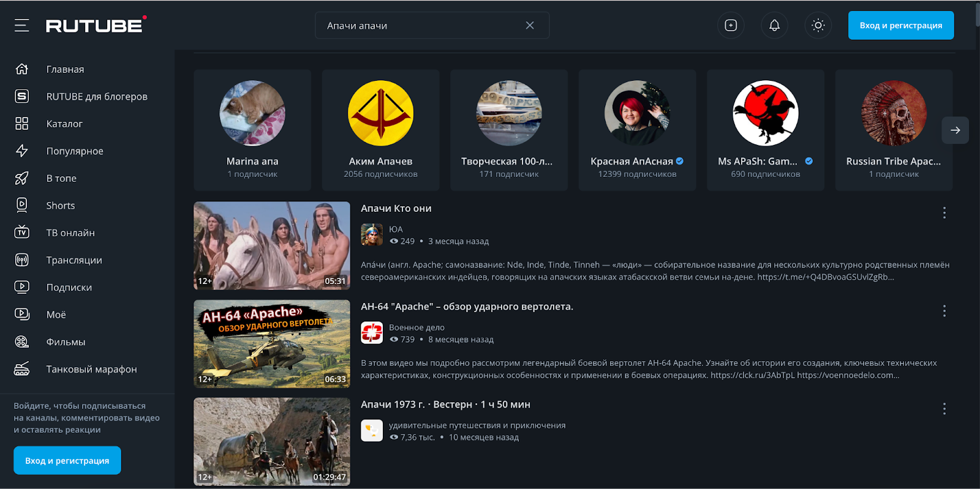Click title Апачи 1973 г. Вестерн
This screenshot has width=980, height=489.
(445, 405)
